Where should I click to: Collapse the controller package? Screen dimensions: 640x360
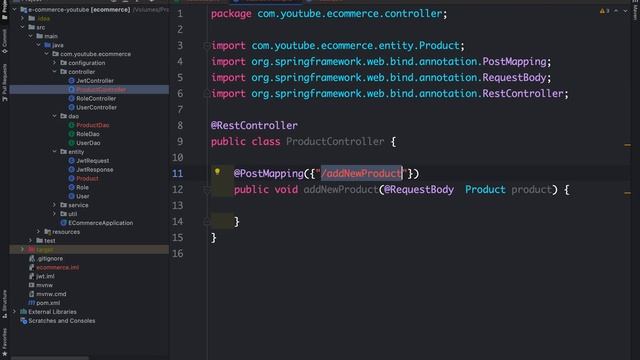pos(54,72)
